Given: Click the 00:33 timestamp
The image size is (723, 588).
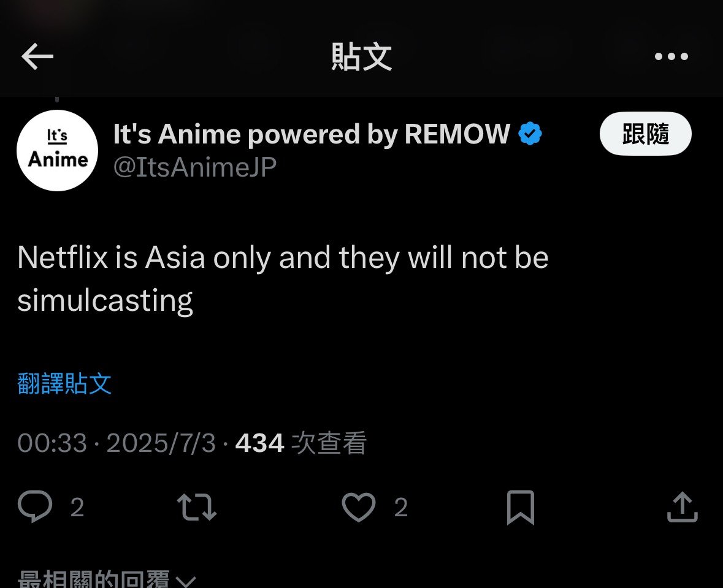Looking at the screenshot, I should pyautogui.click(x=52, y=443).
